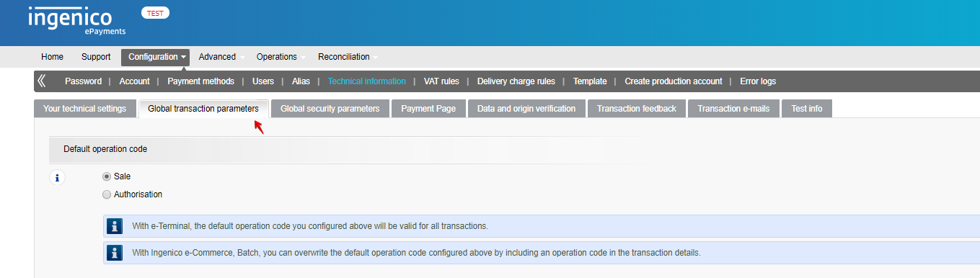Click info icon in e-Commerce Batch notice
Image resolution: width=980 pixels, height=278 pixels.
pyautogui.click(x=115, y=252)
